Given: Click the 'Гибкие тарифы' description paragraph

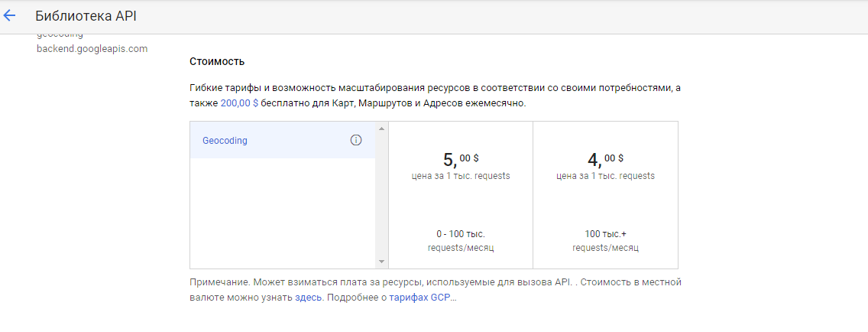Looking at the screenshot, I should (x=435, y=96).
